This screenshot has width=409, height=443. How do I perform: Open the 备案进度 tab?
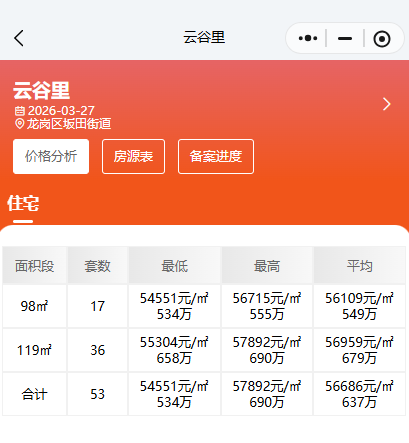coord(216,156)
